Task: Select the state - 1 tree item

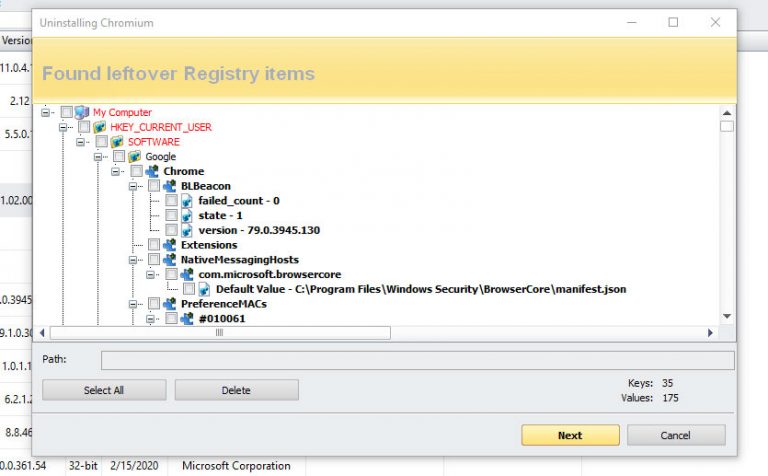Action: [x=220, y=215]
